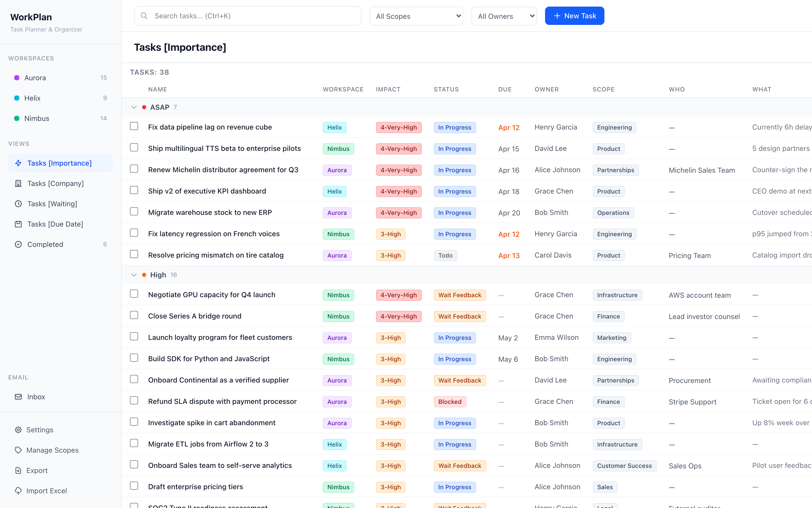The height and width of the screenshot is (508, 812).
Task: Select the Helix workspace in the sidebar
Action: [60, 98]
